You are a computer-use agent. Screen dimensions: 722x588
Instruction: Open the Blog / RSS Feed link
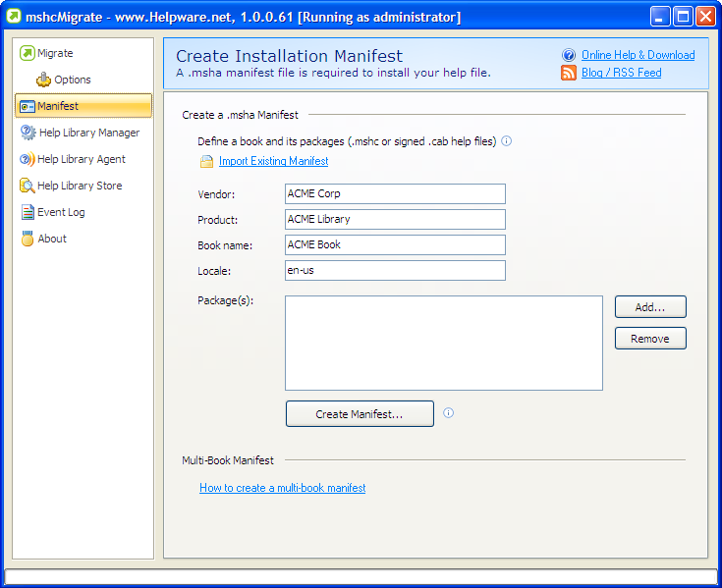click(x=621, y=73)
